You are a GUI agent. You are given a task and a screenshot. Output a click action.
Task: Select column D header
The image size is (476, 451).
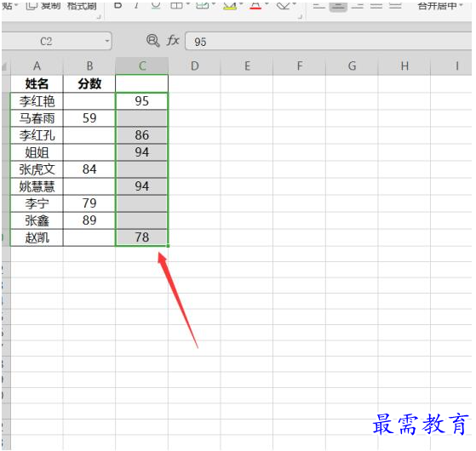[194, 66]
